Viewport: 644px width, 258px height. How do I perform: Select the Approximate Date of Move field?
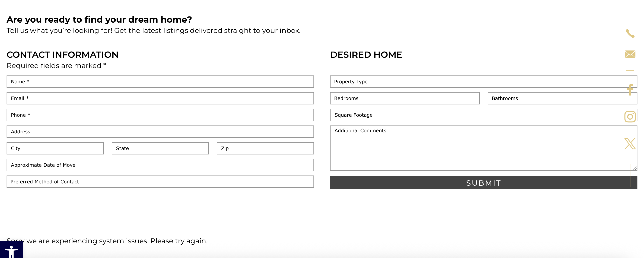coord(160,165)
